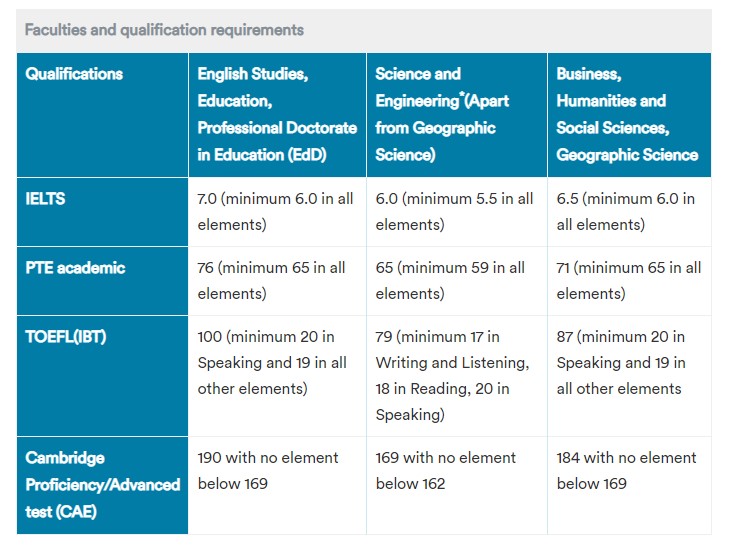
Task: Click the 'TOEFL(IBT)' row label
Action: pos(66,337)
